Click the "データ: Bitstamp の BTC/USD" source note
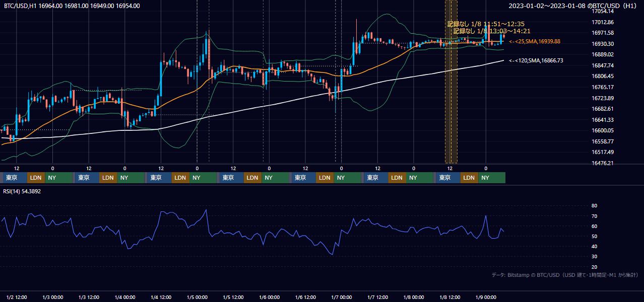Image resolution: width=644 pixels, height=302 pixels. (x=565, y=275)
